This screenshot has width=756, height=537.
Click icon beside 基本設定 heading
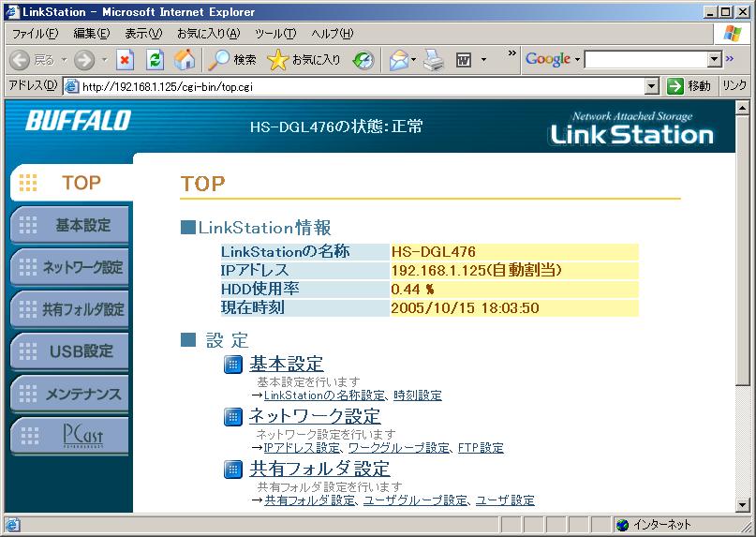[233, 365]
